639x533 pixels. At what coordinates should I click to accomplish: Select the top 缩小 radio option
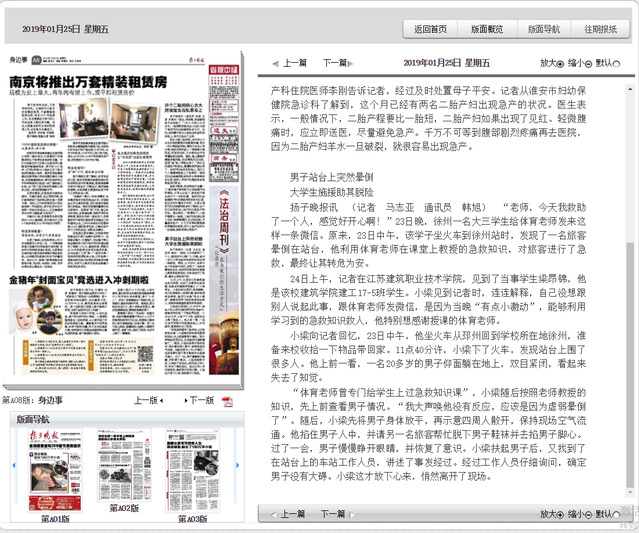click(588, 63)
